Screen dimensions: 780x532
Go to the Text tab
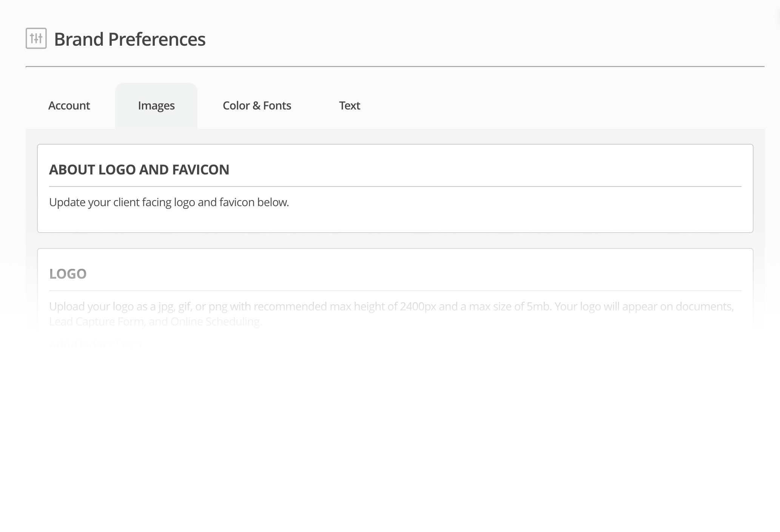[x=349, y=106]
